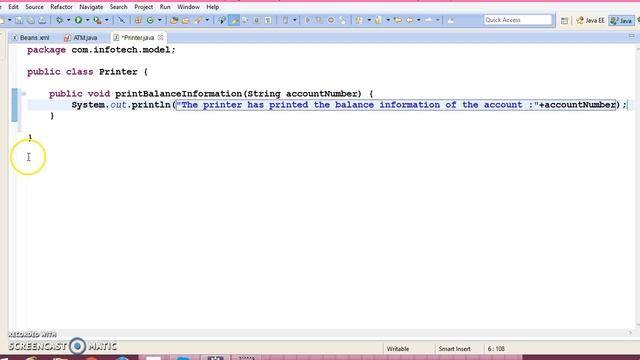This screenshot has width=640, height=360.
Task: Click the Run Last Tool external icon
Action: pyautogui.click(x=97, y=20)
